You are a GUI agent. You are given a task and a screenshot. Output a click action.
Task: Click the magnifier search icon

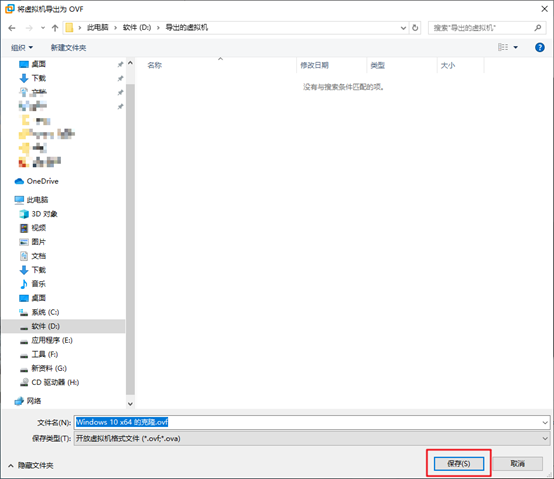pyautogui.click(x=538, y=28)
